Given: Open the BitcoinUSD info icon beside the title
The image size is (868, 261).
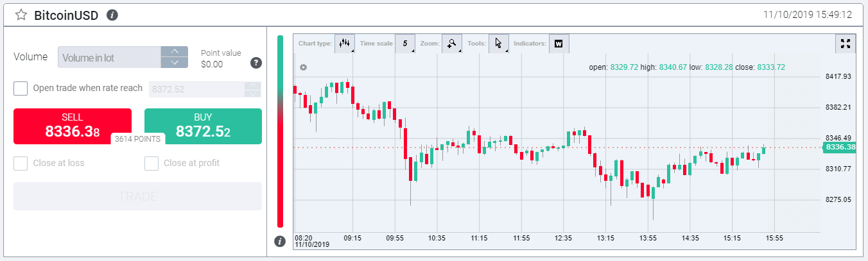Looking at the screenshot, I should point(112,15).
